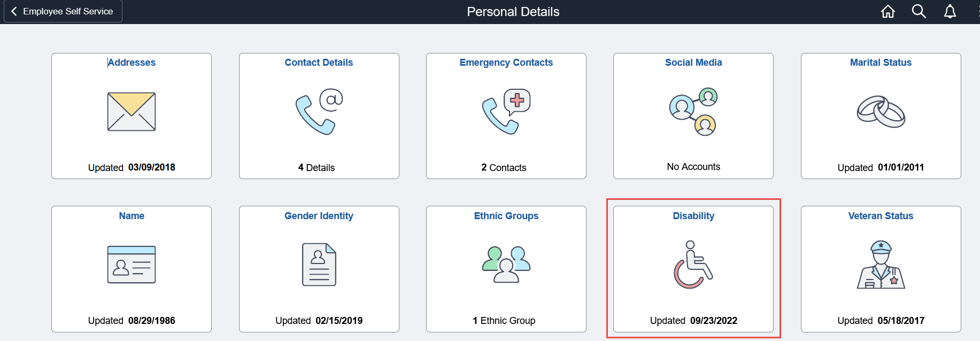The width and height of the screenshot is (980, 341).
Task: Click the Name ID card icon
Action: 132,265
